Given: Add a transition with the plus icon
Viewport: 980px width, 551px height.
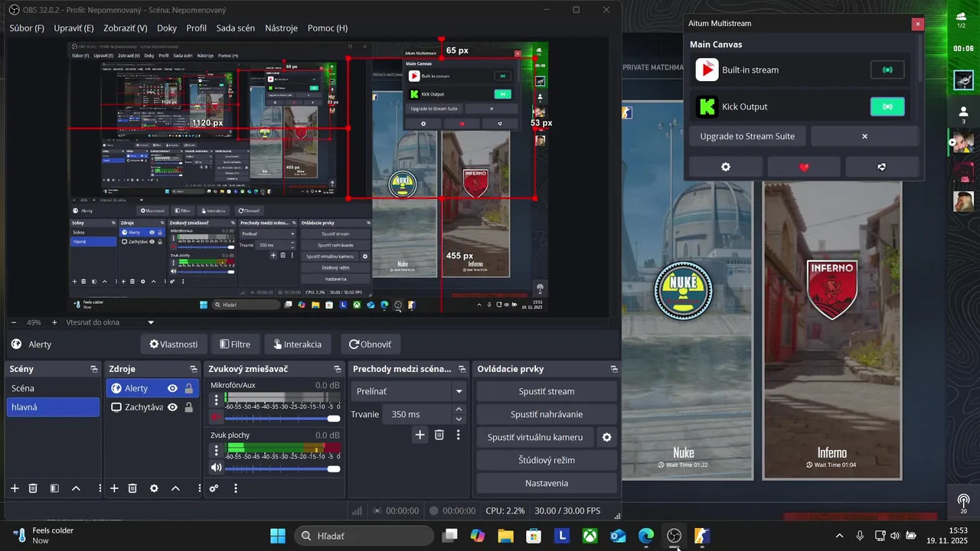Looking at the screenshot, I should click(x=420, y=435).
